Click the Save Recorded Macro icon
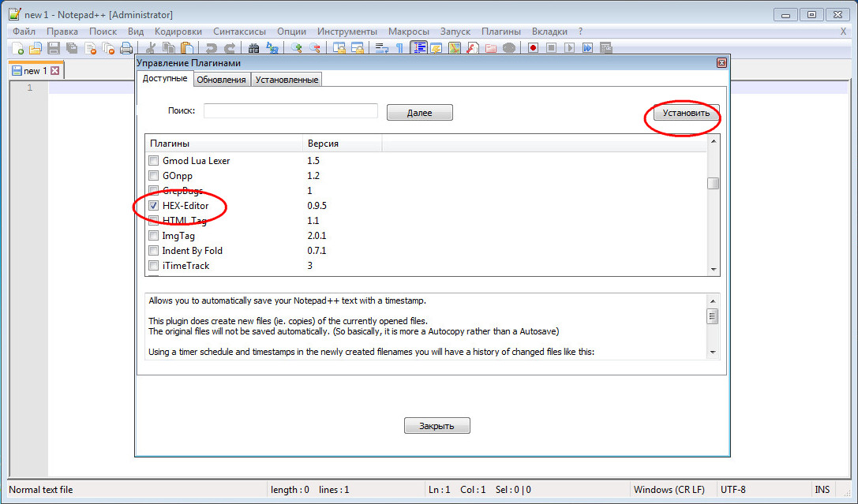 click(x=605, y=48)
